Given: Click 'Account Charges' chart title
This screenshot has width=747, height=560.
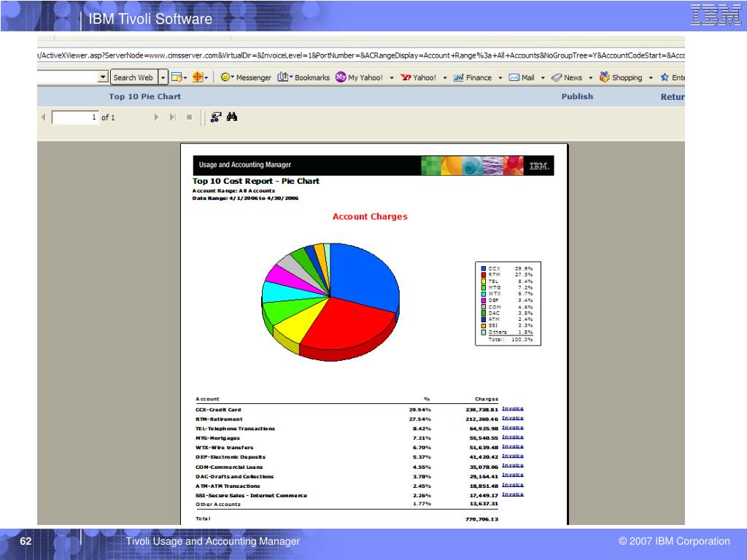Looking at the screenshot, I should point(370,216).
